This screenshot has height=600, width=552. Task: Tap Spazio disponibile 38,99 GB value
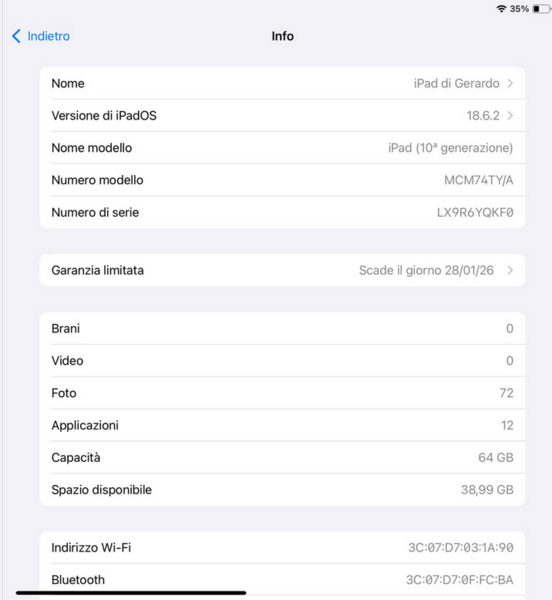[487, 490]
